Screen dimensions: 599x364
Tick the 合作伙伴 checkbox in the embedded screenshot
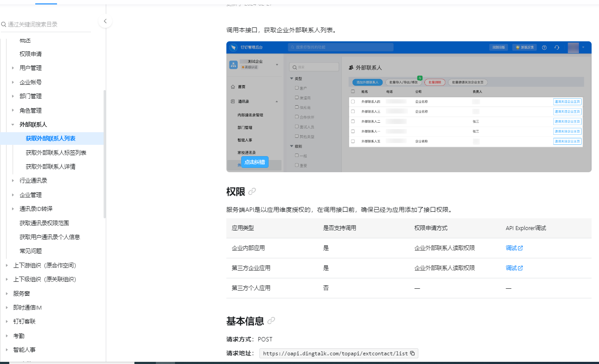coord(296,117)
